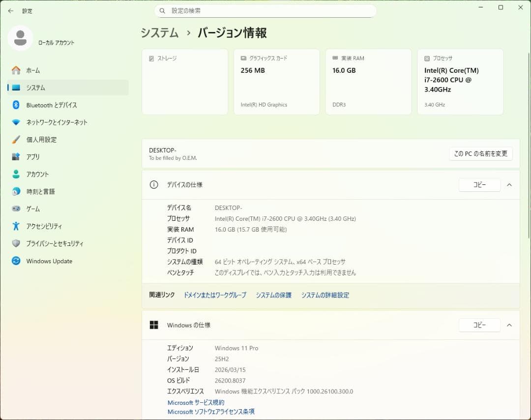Click the network Wi-Fi icon in sidebar
The height and width of the screenshot is (420, 531).
coord(16,122)
